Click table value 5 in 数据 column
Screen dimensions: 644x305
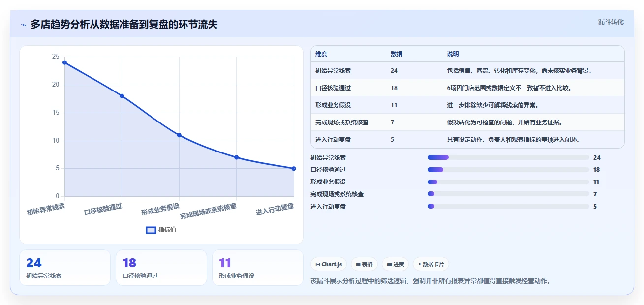392,140
